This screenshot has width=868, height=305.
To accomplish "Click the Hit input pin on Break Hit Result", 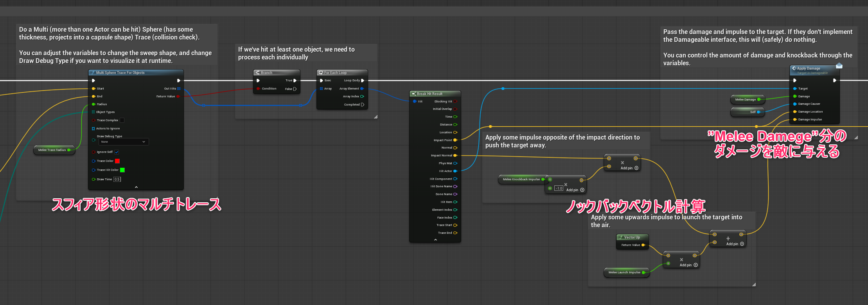I will click(x=415, y=101).
